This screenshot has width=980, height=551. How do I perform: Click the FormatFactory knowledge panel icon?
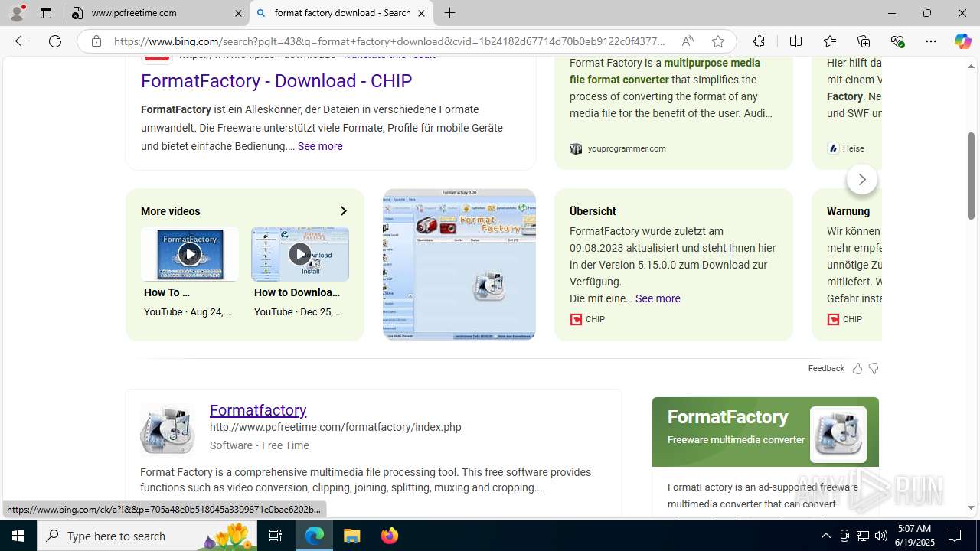pyautogui.click(x=838, y=434)
